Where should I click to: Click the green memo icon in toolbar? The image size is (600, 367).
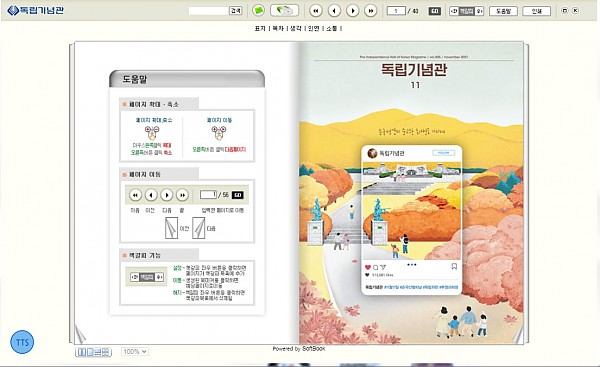(x=258, y=10)
